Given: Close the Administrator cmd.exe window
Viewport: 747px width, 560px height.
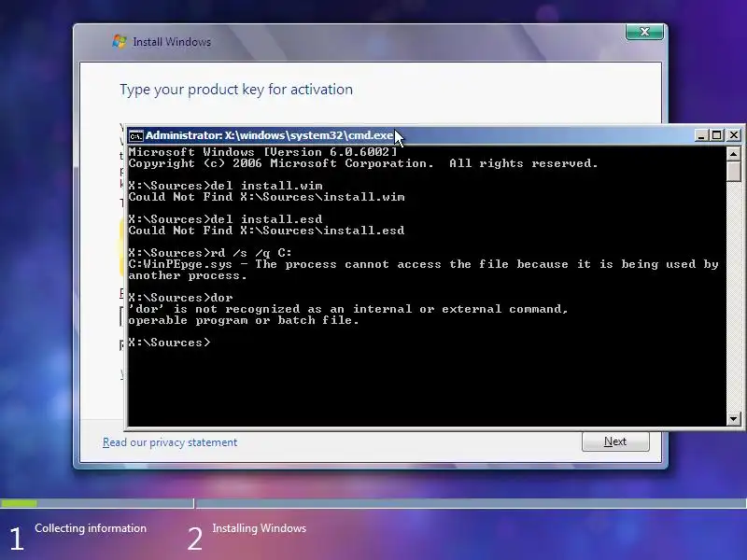Looking at the screenshot, I should pyautogui.click(x=734, y=135).
